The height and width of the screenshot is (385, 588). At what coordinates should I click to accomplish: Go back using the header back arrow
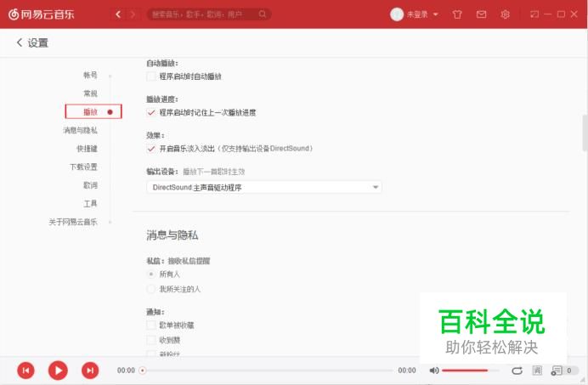point(118,14)
